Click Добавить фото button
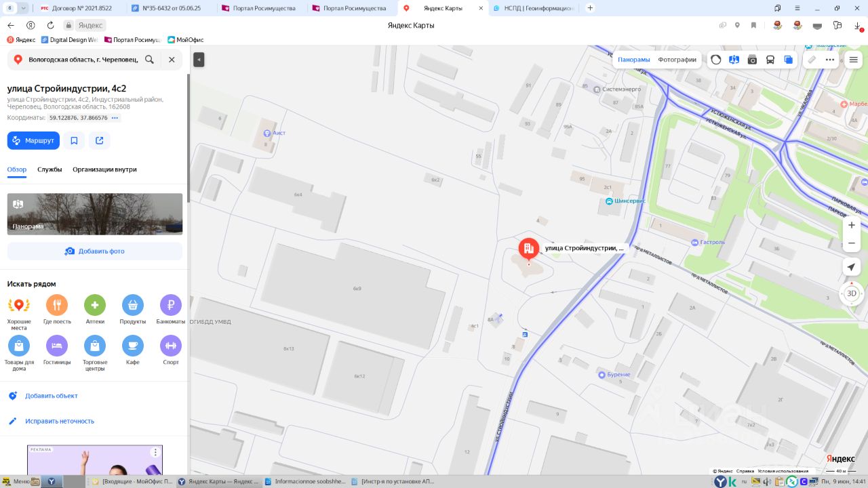 coord(95,251)
